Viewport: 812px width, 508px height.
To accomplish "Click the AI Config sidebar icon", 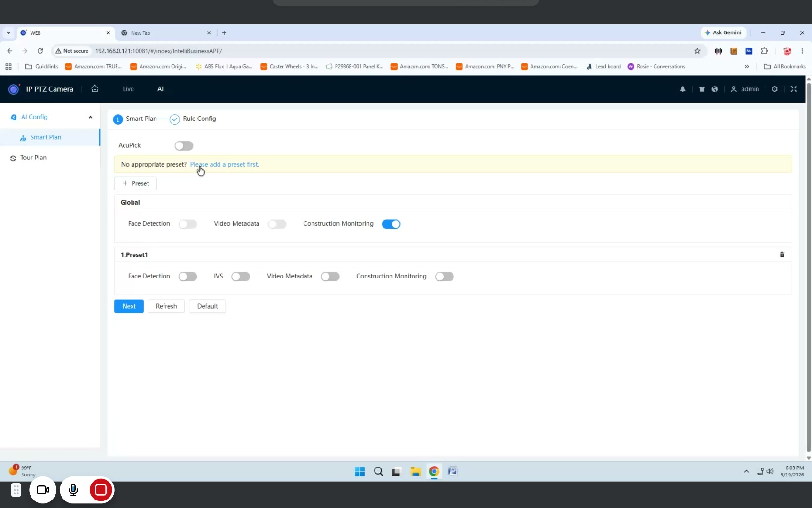I will (14, 117).
